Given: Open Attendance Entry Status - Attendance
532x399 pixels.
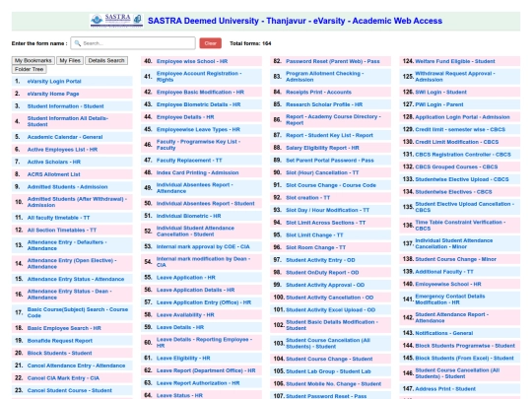Looking at the screenshot, I should click(76, 279).
